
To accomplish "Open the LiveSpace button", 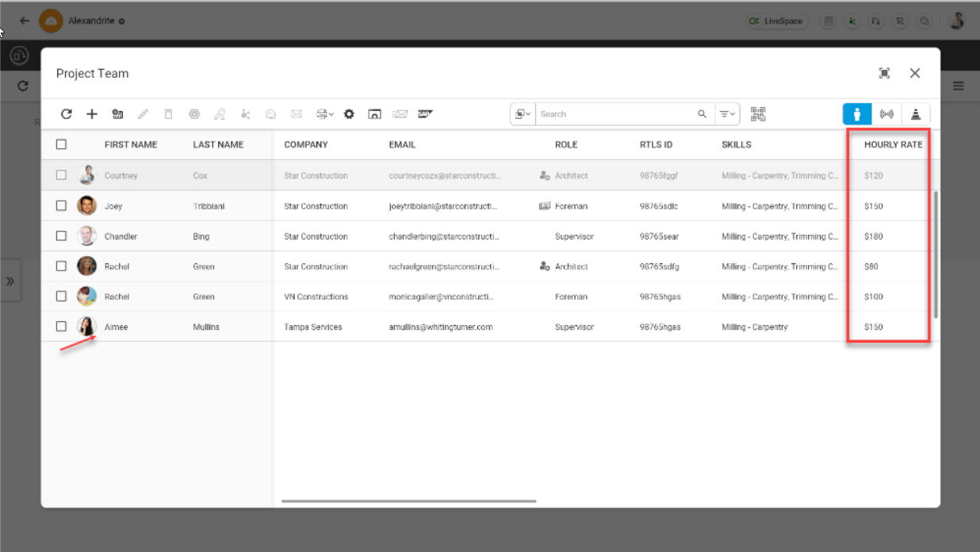I will point(777,21).
